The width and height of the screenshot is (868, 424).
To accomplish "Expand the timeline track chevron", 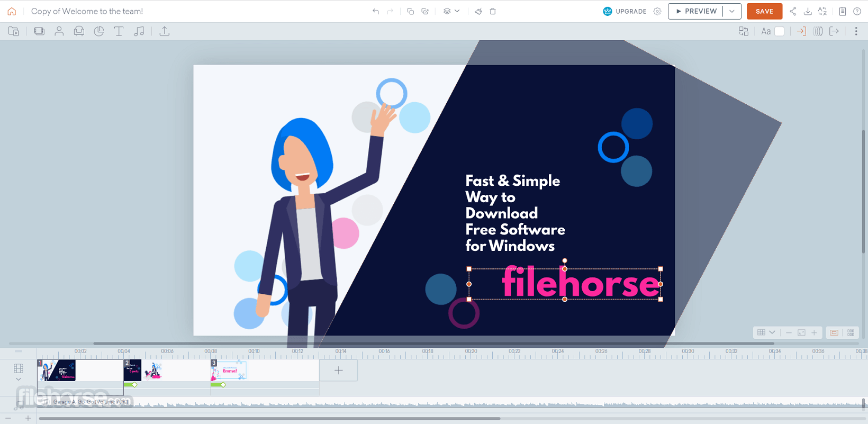I will 19,380.
